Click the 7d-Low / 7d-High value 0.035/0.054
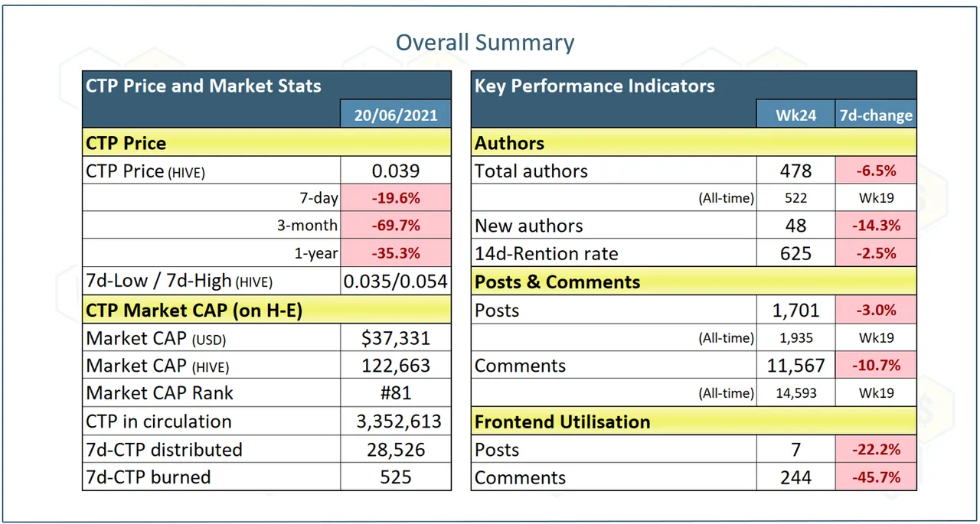Viewport: 980px width, 524px height. (x=396, y=281)
